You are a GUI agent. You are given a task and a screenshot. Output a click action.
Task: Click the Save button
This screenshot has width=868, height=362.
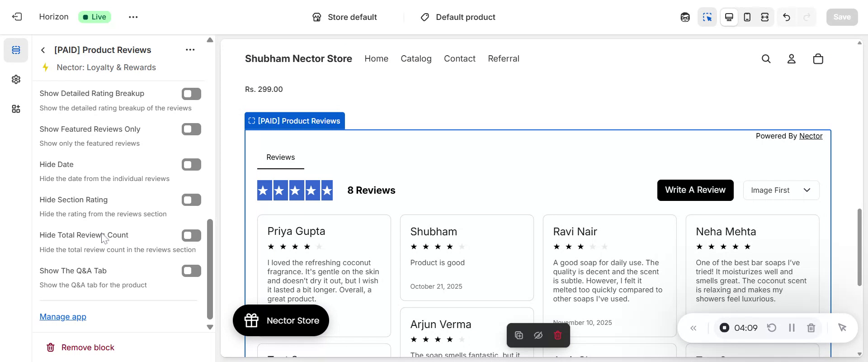(x=842, y=17)
